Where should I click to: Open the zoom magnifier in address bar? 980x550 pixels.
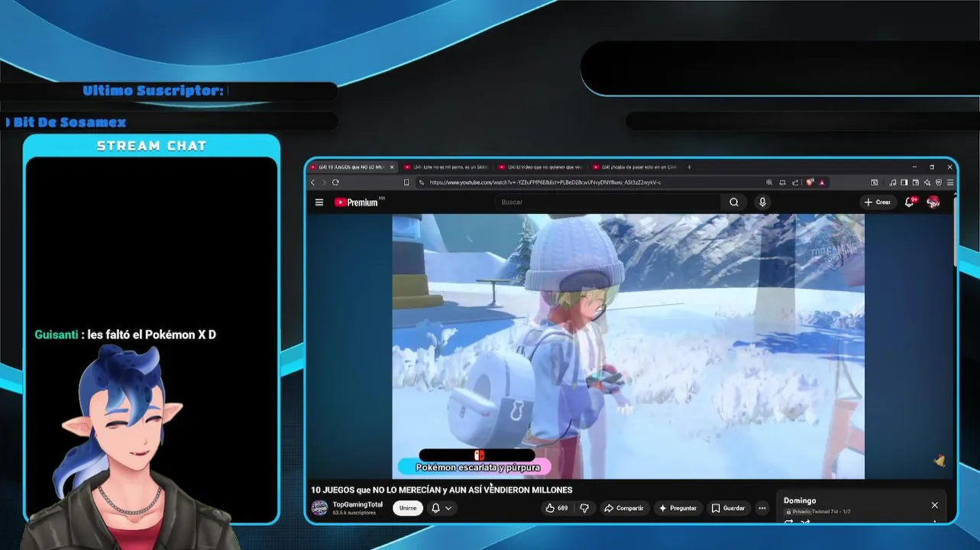(769, 183)
